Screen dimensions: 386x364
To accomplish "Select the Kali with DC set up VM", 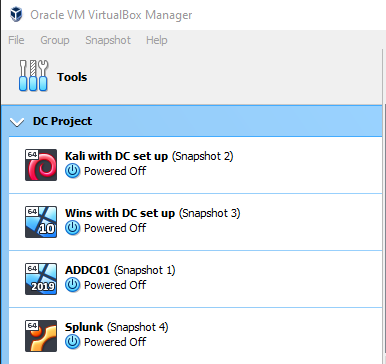I will (195, 165).
